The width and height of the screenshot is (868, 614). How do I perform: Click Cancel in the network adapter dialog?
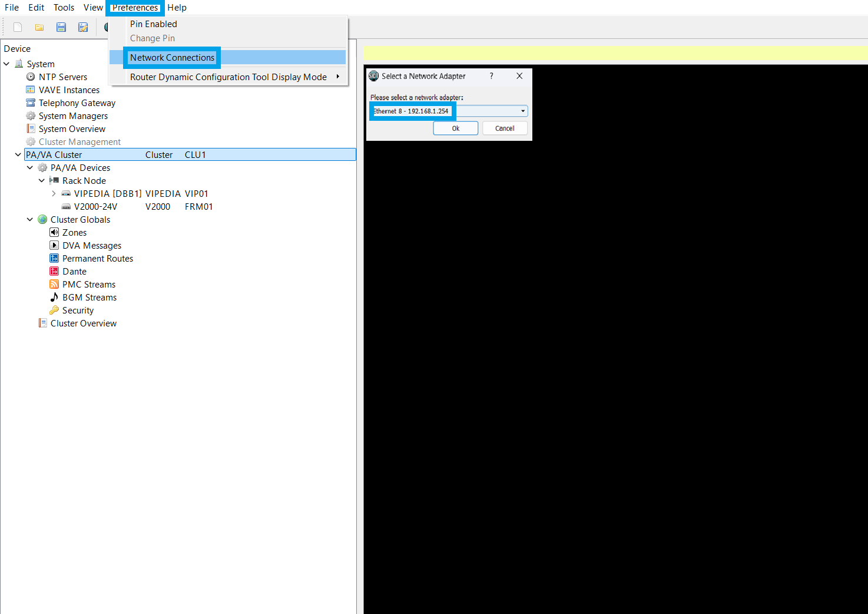pyautogui.click(x=505, y=128)
